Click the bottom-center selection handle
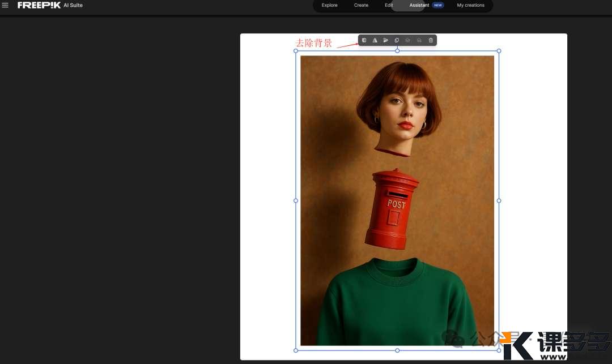 click(x=397, y=350)
